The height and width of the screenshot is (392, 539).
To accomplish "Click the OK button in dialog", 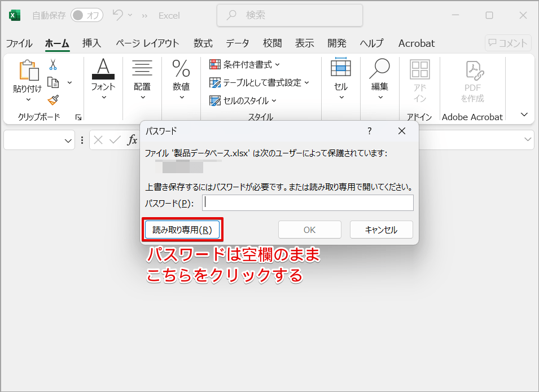I will click(x=309, y=230).
